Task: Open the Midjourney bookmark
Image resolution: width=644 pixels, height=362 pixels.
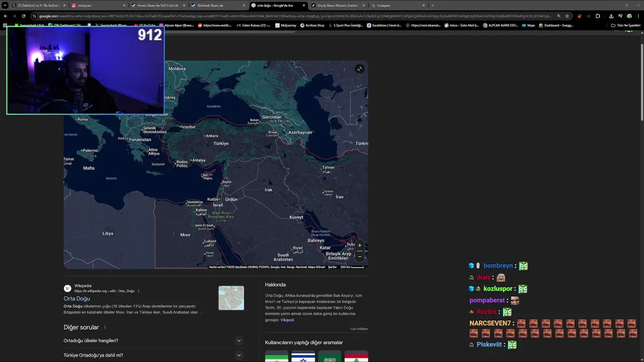Action: click(x=286, y=25)
